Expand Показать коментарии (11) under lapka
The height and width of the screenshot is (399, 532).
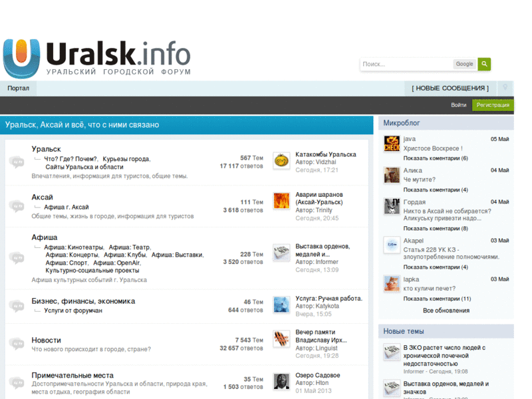click(438, 299)
